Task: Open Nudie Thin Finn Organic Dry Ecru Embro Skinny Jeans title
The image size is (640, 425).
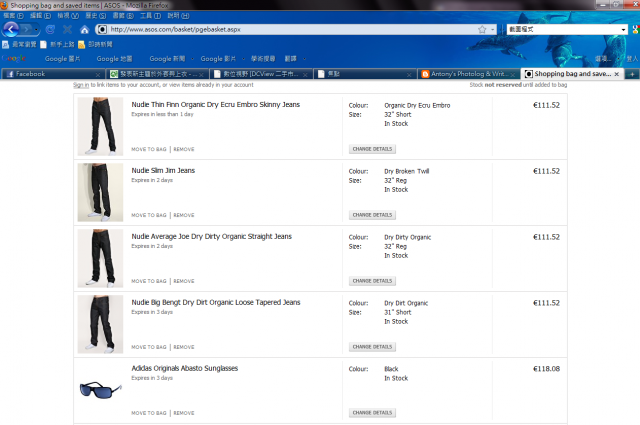Action: [216, 105]
